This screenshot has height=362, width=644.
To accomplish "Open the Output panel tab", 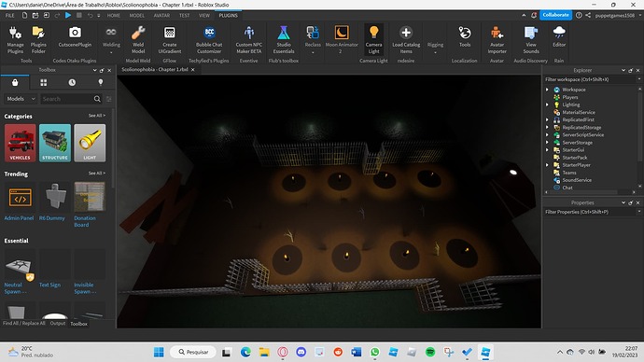I will click(x=58, y=324).
